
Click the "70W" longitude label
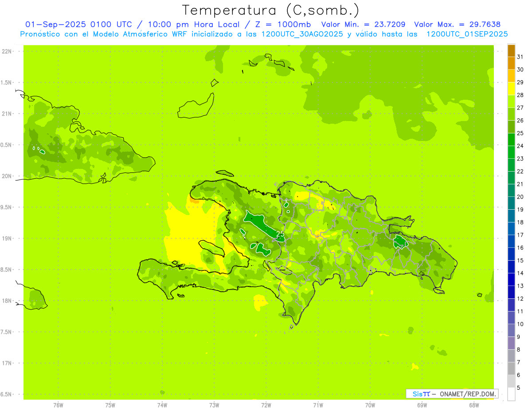370,405
